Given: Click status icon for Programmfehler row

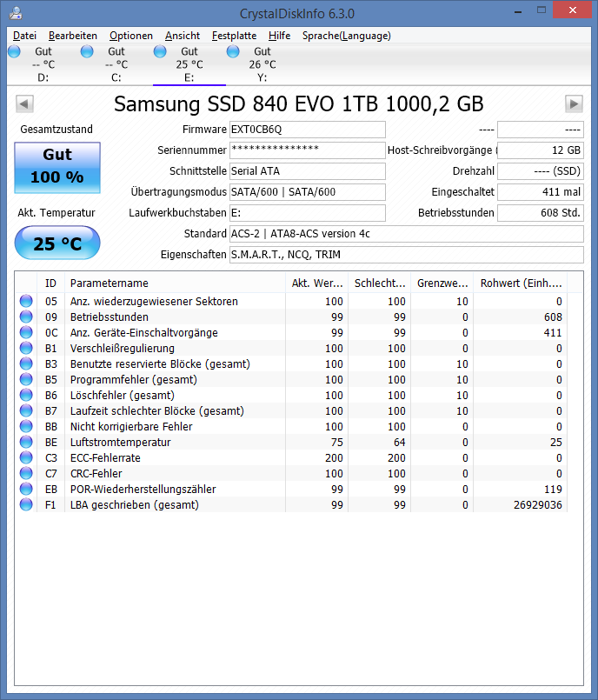Looking at the screenshot, I should pyautogui.click(x=26, y=379).
